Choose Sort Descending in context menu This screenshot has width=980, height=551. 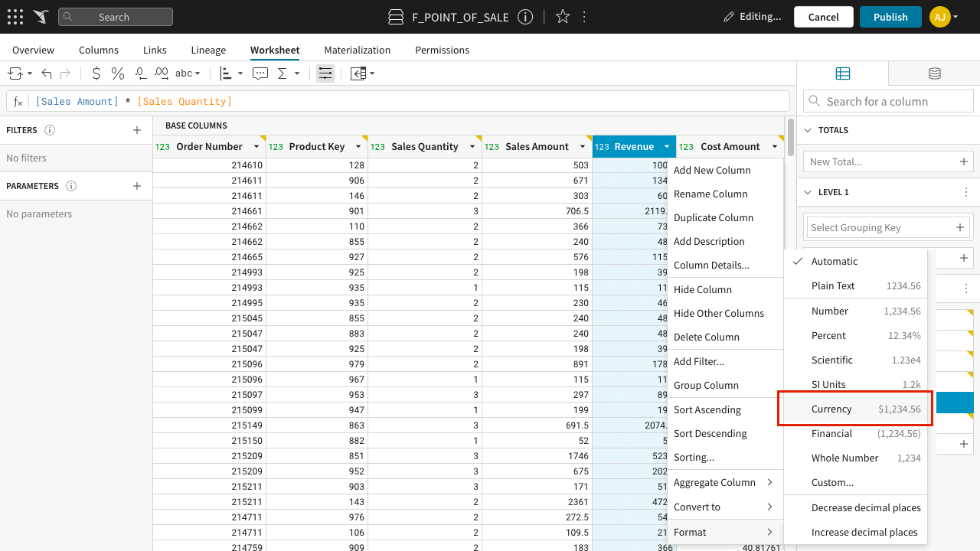tap(725, 433)
